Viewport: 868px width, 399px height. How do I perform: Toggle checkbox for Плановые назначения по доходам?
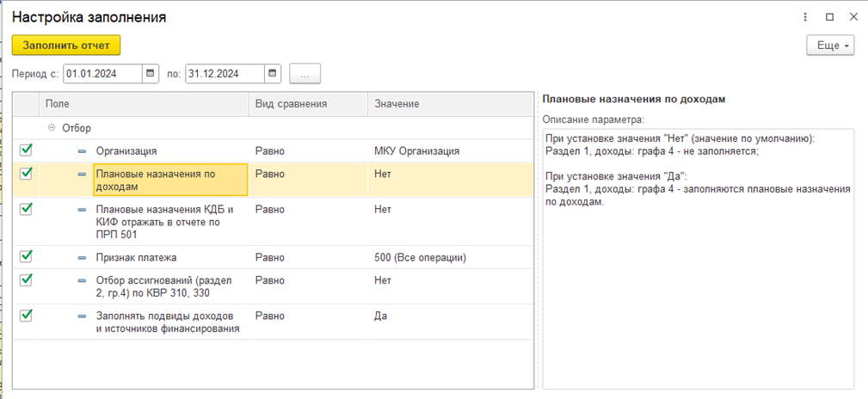tap(26, 173)
